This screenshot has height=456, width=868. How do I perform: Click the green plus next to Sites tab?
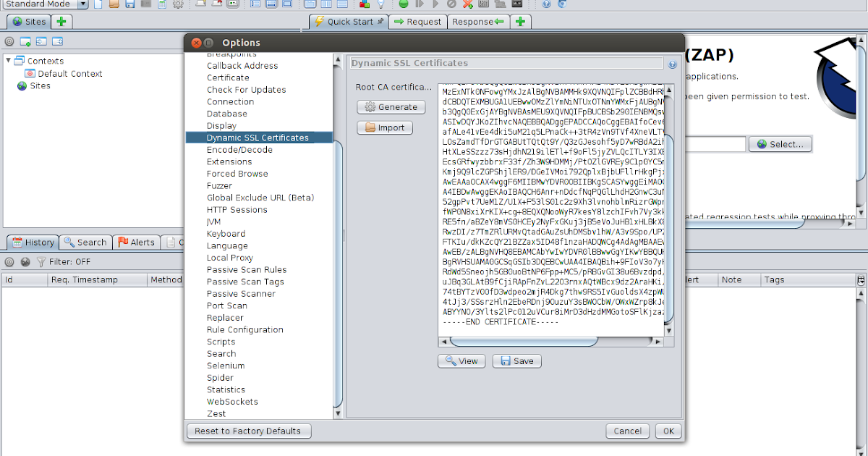click(x=63, y=22)
